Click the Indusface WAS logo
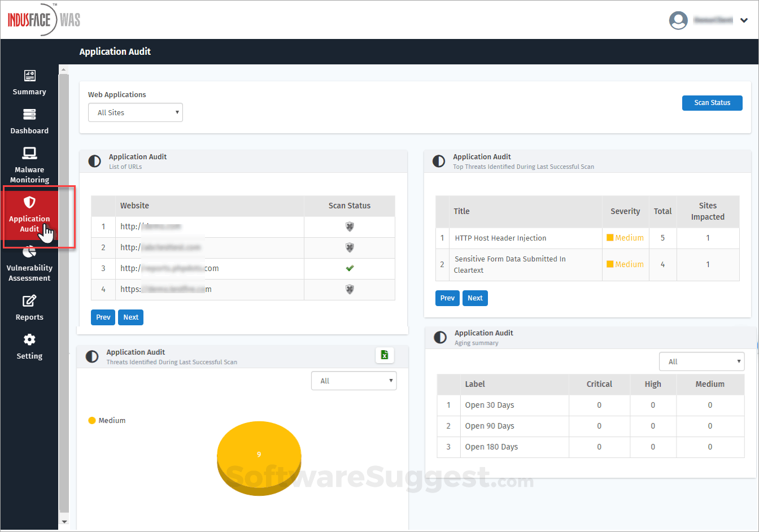 pyautogui.click(x=44, y=20)
